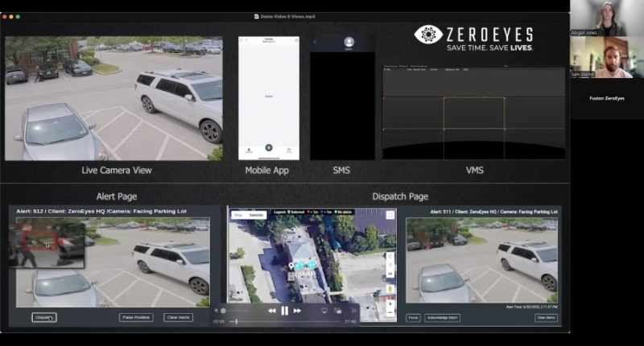Viewport: 644px width, 346px height.
Task: Click the Focus button on the Dispatch Page
Action: coord(413,318)
